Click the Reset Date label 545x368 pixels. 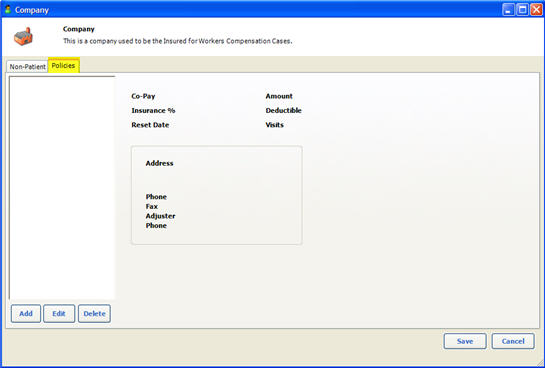tap(150, 125)
